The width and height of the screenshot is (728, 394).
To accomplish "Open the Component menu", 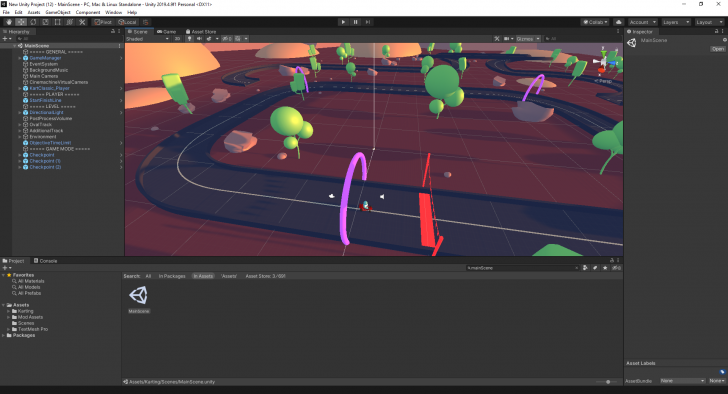I will pos(88,12).
